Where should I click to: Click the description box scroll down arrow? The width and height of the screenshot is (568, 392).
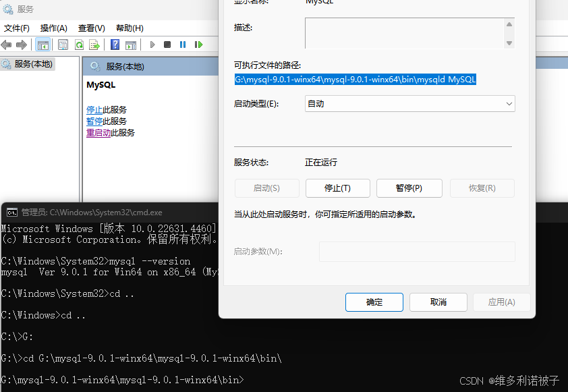[x=509, y=43]
